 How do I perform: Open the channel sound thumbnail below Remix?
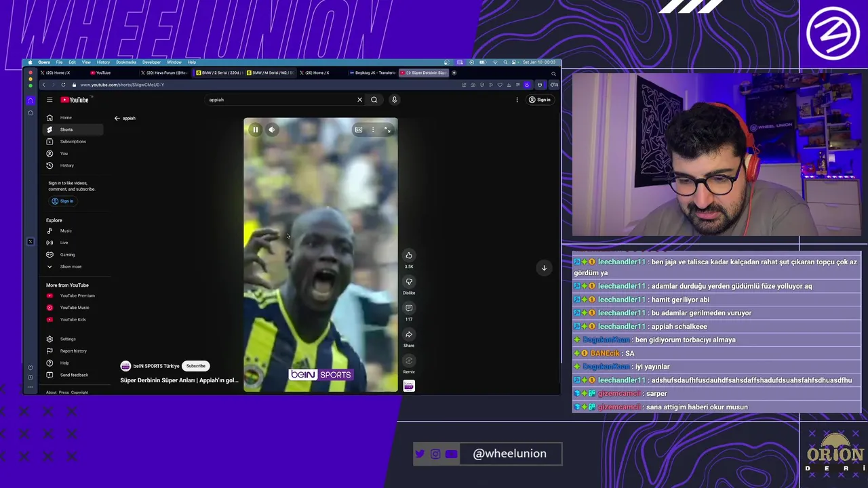click(x=409, y=386)
